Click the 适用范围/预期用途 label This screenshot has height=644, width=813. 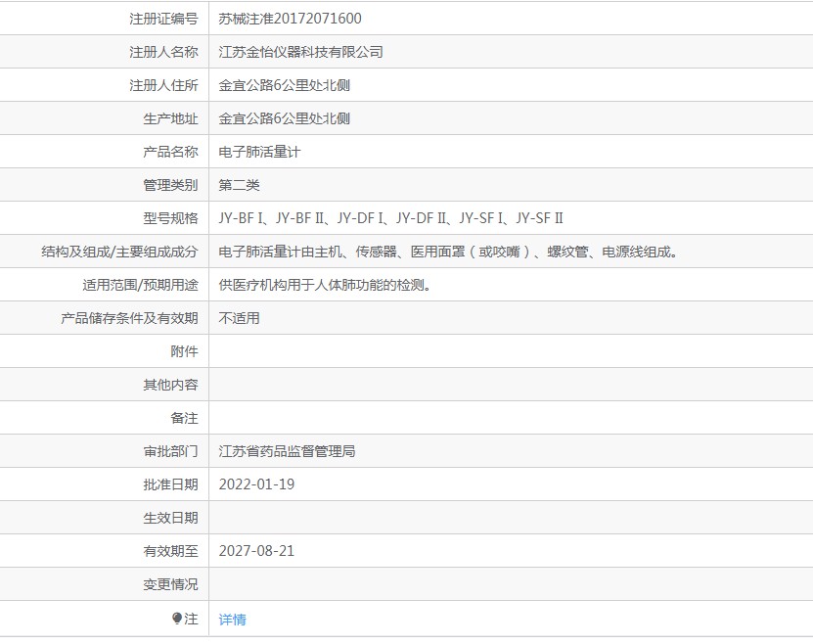click(x=140, y=285)
